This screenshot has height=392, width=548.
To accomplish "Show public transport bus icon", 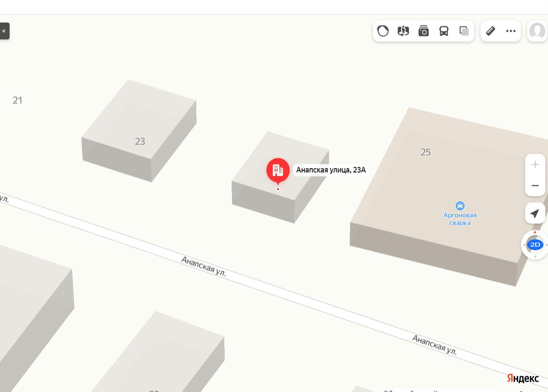I will coord(444,31).
